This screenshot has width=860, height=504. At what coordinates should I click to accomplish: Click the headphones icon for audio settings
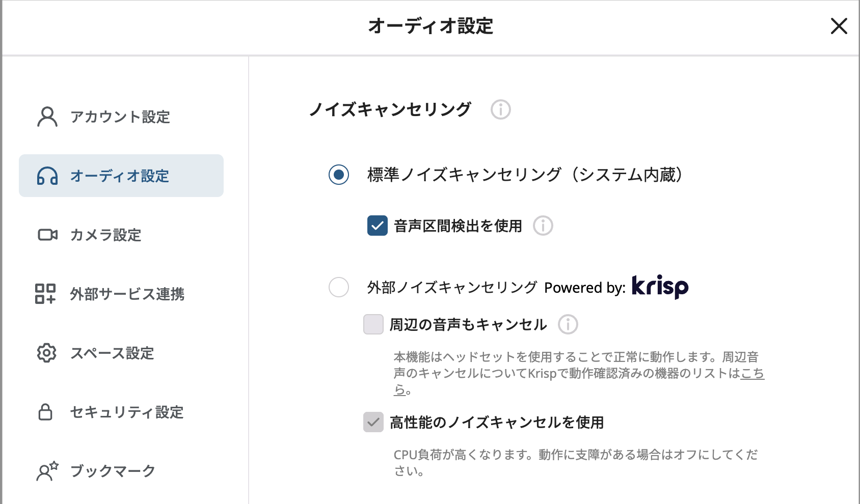tap(47, 176)
